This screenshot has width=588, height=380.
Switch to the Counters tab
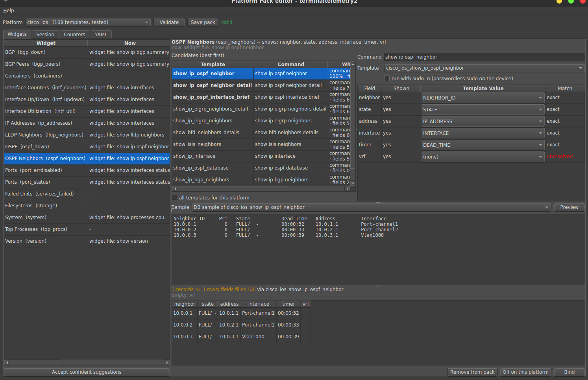pos(74,35)
